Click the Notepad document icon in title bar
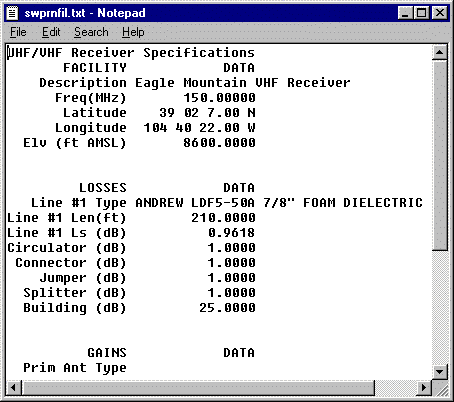The height and width of the screenshot is (402, 454). point(13,13)
